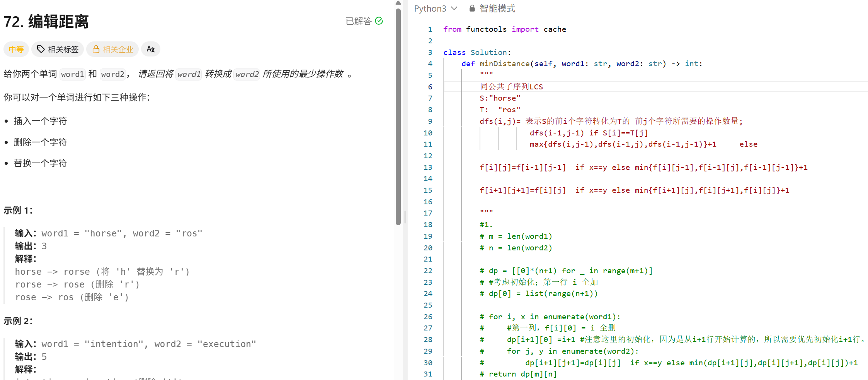The image size is (868, 380).
Task: Click the lock icon in 相关企业
Action: [96, 49]
